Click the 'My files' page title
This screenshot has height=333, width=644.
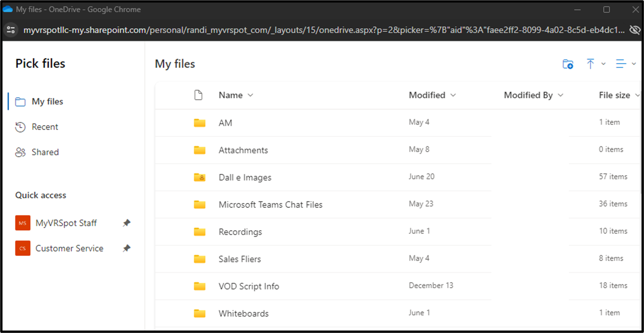(x=175, y=64)
